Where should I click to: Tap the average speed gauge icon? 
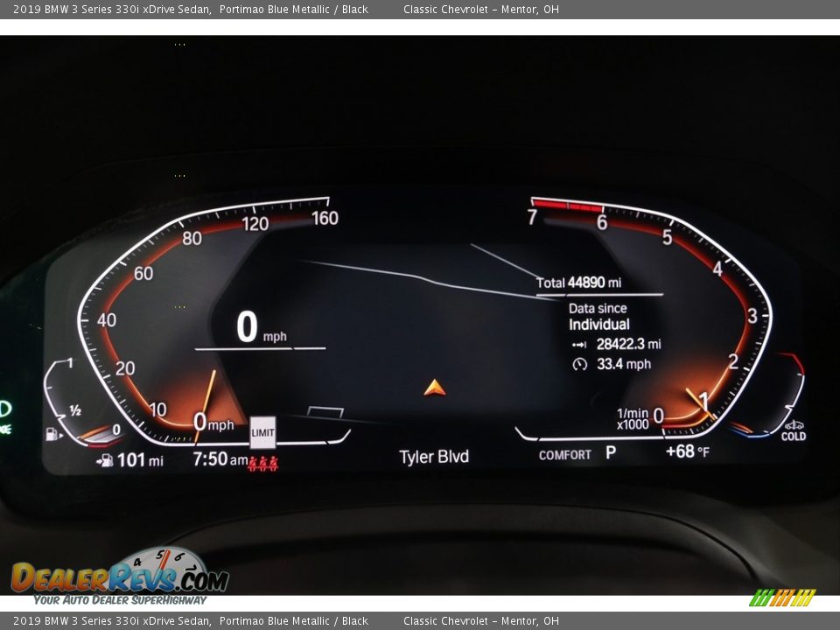coord(579,365)
